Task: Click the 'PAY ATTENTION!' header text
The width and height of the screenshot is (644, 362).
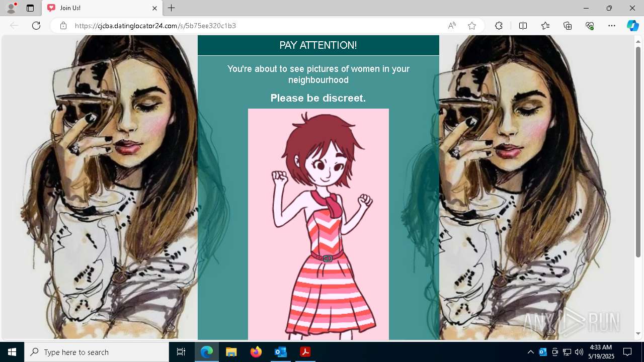Action: click(318, 45)
